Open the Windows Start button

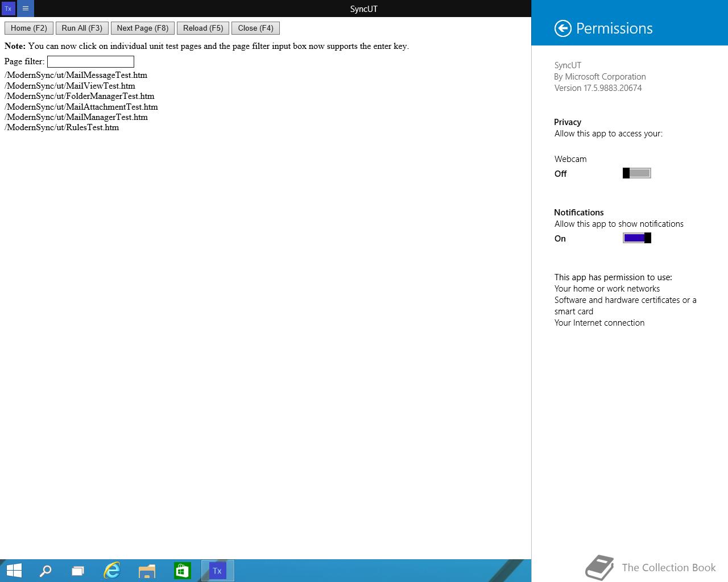click(14, 570)
